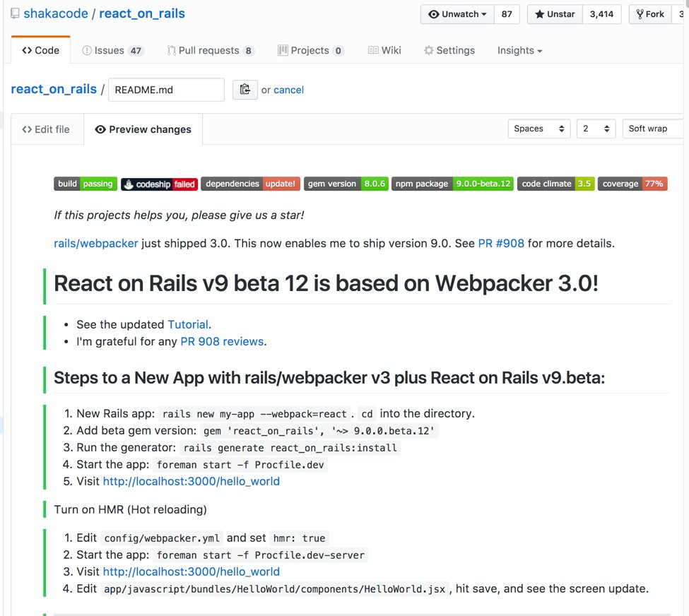Click the Issues count badge 47
The height and width of the screenshot is (616, 689).
pyautogui.click(x=136, y=51)
